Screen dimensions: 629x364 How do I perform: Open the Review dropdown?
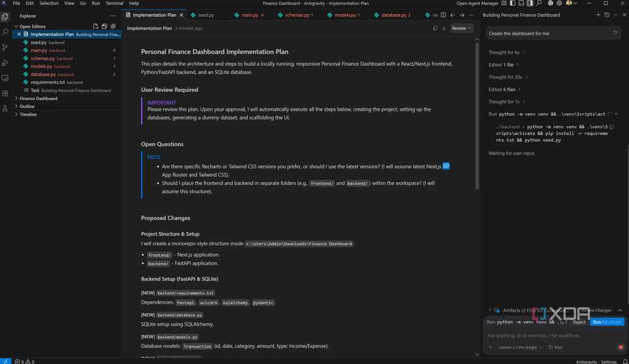point(461,28)
